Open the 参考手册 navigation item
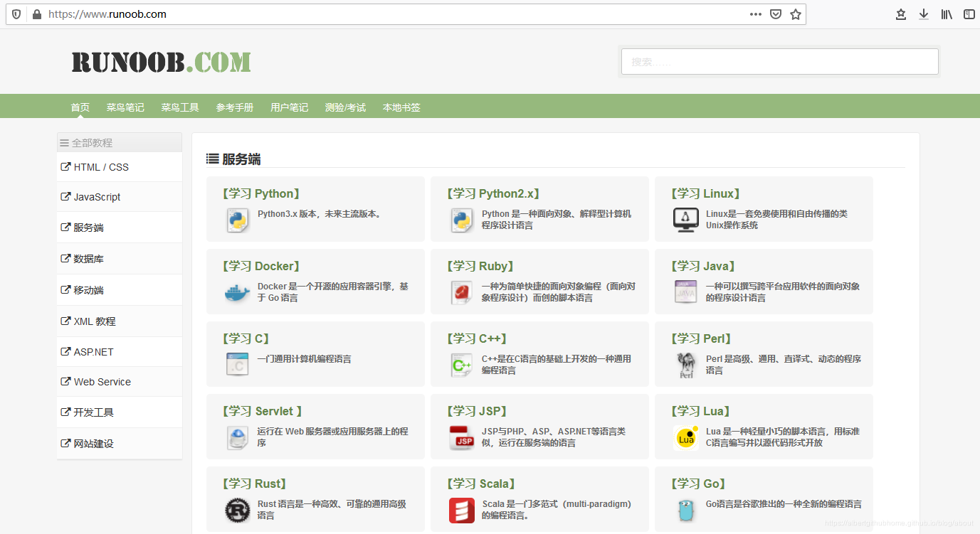 235,107
